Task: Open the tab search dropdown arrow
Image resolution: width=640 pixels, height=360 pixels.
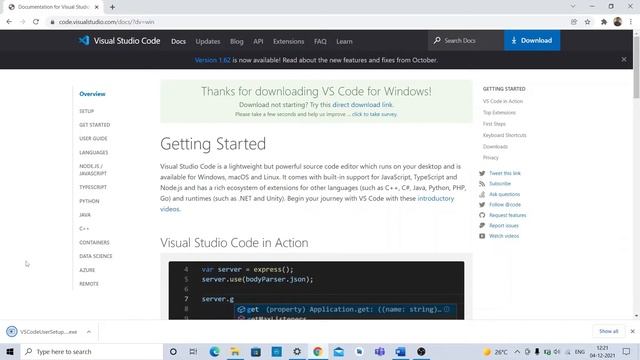Action: pyautogui.click(x=573, y=7)
